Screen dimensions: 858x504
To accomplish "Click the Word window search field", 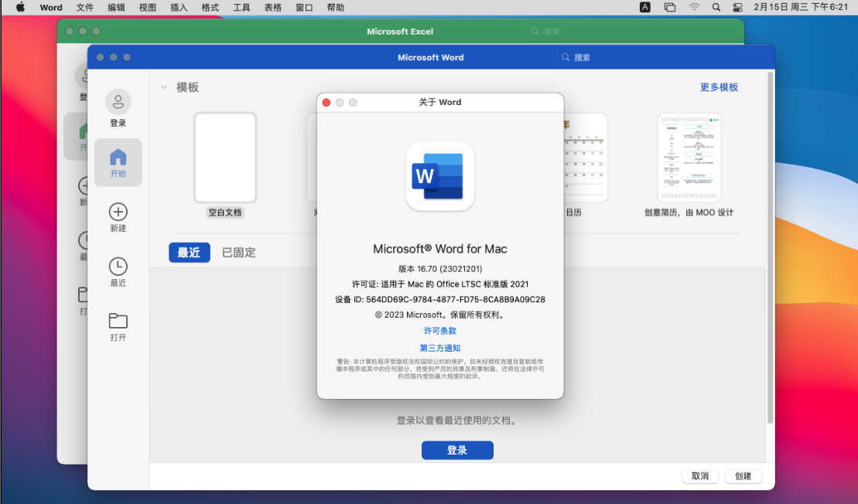I will click(x=662, y=57).
